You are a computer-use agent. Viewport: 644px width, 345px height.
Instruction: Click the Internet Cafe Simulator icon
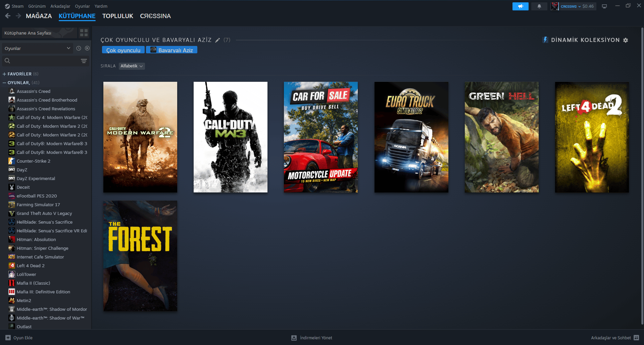[12, 257]
